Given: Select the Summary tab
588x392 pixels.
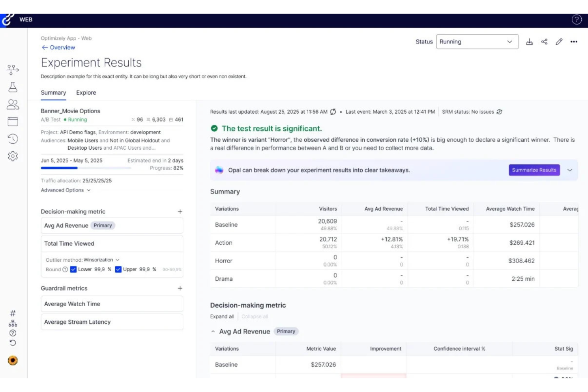Looking at the screenshot, I should click(53, 93).
